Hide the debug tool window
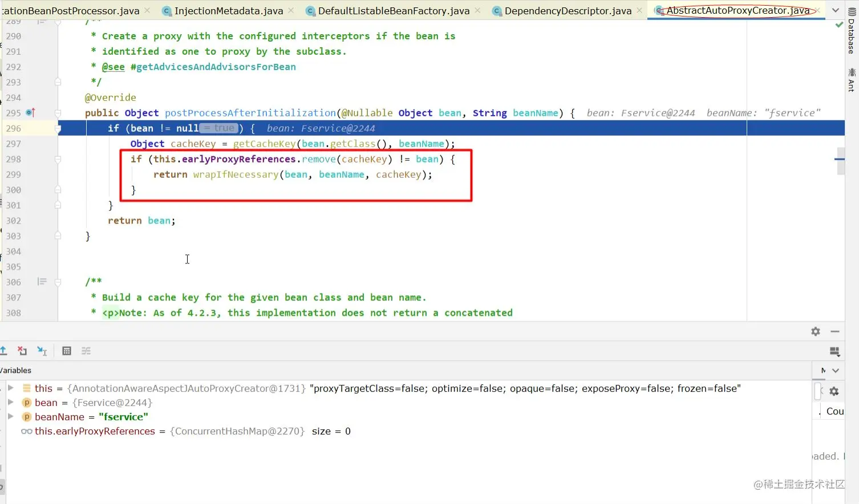Image resolution: width=859 pixels, height=504 pixels. point(835,331)
